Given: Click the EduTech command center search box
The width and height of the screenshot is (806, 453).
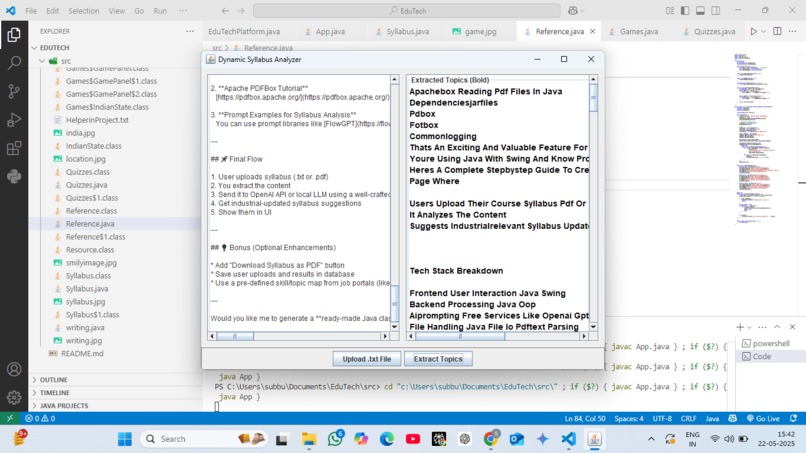Looking at the screenshot, I should 407,11.
